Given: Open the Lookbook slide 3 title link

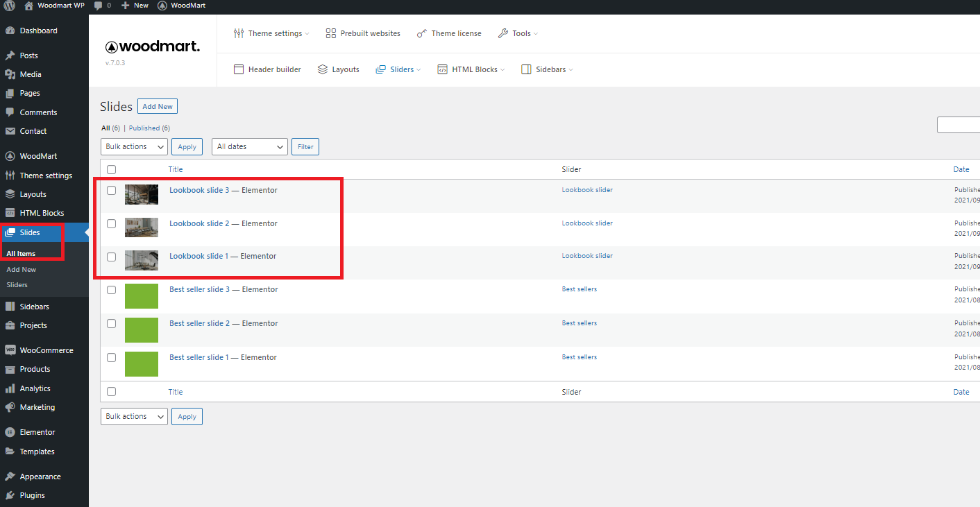Looking at the screenshot, I should pos(199,190).
